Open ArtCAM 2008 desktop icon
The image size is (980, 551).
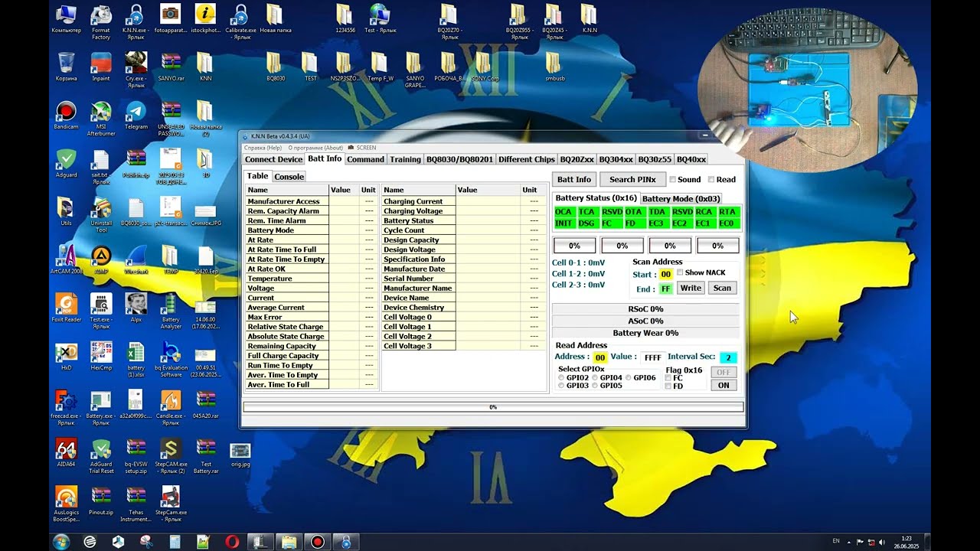pyautogui.click(x=66, y=260)
